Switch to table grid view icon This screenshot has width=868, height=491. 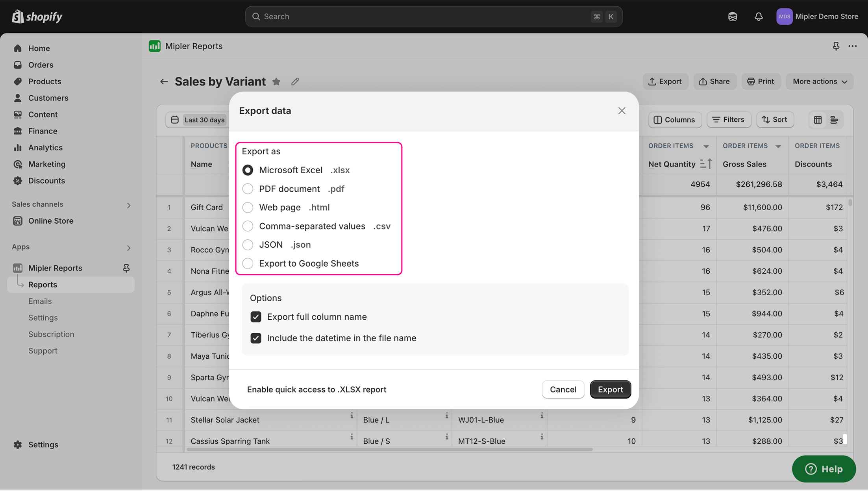click(x=818, y=120)
